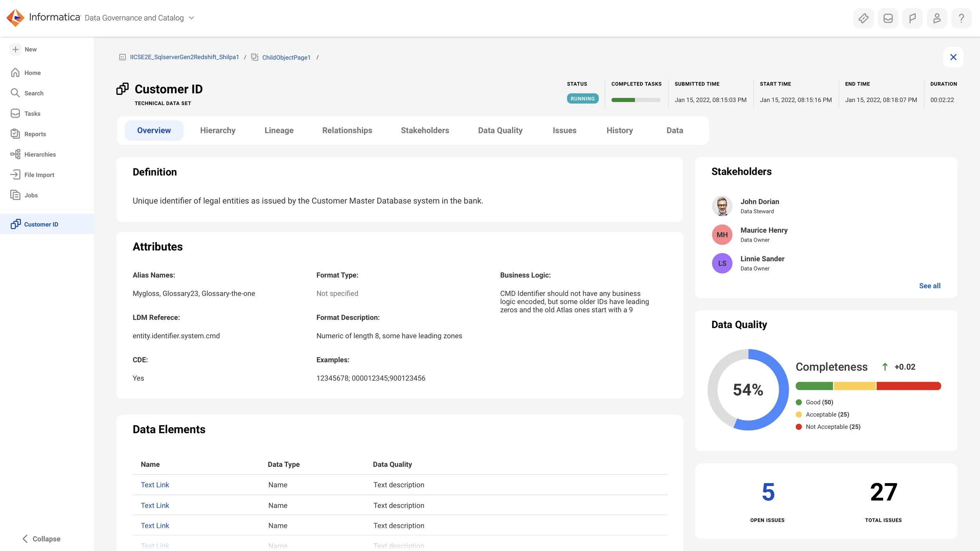
Task: Click John Dorian's avatar photo
Action: pyautogui.click(x=722, y=206)
